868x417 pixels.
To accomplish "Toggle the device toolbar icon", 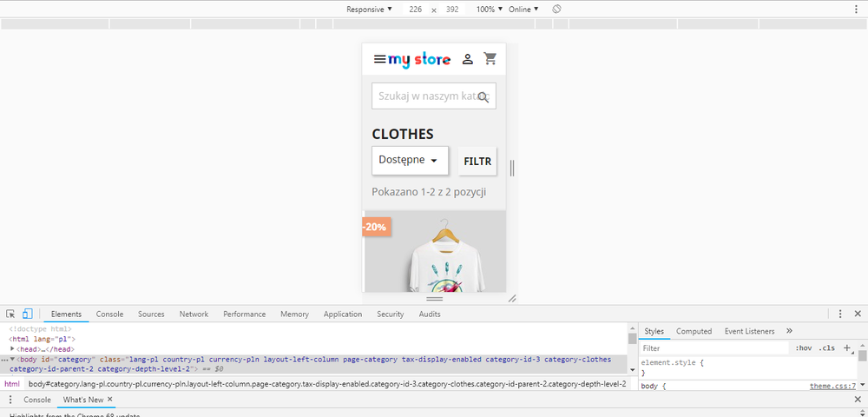I will pyautogui.click(x=27, y=314).
